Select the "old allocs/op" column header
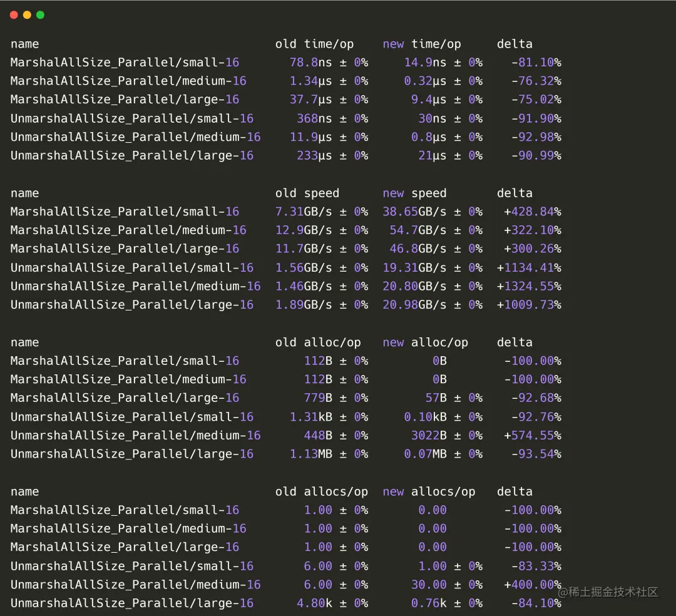676x616 pixels. (x=321, y=491)
